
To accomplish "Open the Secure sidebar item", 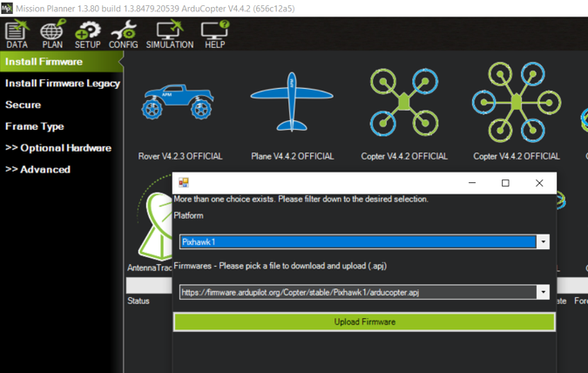I will click(23, 105).
